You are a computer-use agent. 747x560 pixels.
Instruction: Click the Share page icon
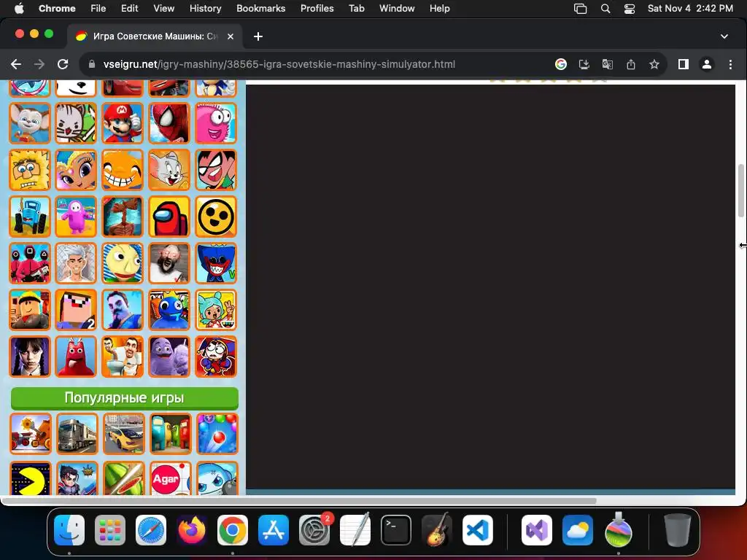(631, 64)
